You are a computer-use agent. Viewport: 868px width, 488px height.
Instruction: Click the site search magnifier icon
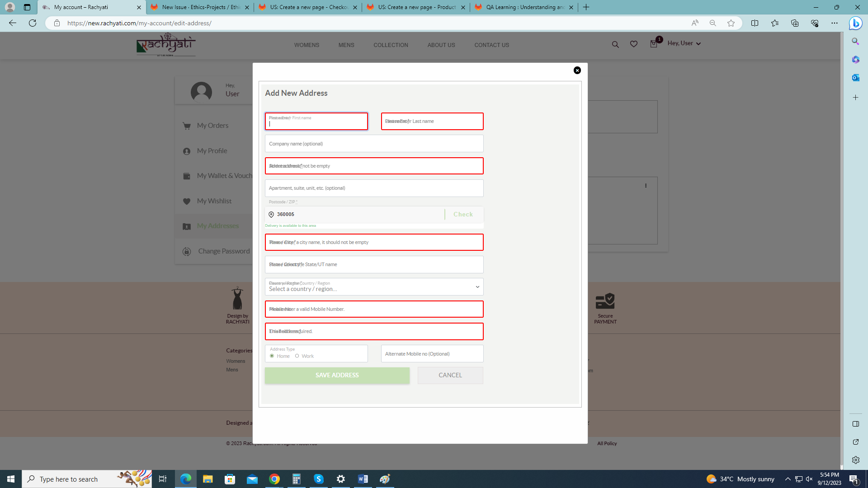tap(615, 44)
